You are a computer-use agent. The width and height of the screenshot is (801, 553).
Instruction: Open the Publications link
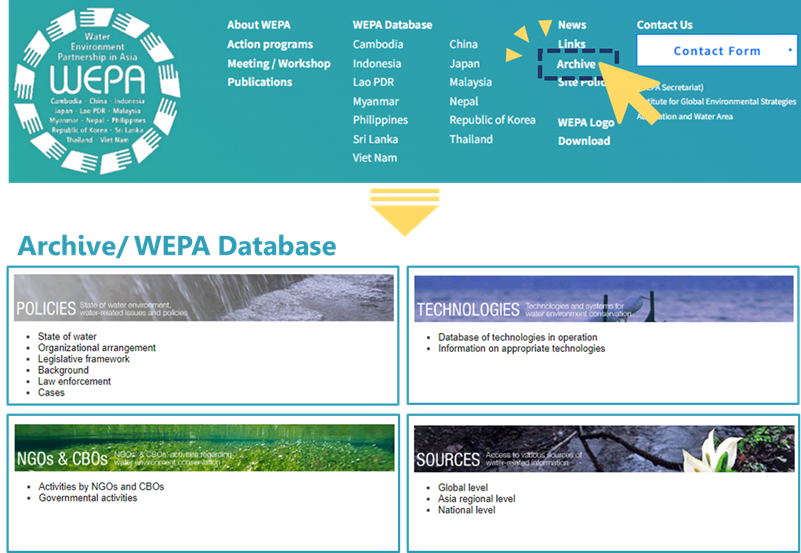pyautogui.click(x=260, y=82)
